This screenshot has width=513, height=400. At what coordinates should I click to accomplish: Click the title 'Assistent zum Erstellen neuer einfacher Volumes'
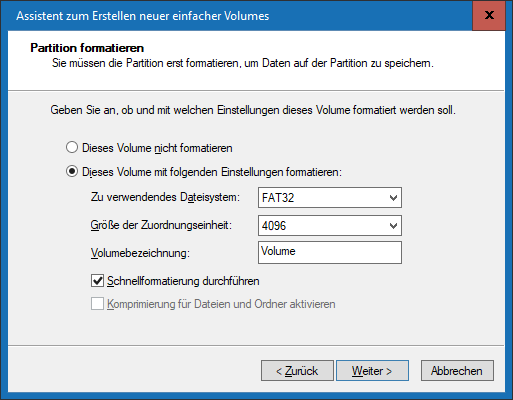[x=143, y=16]
